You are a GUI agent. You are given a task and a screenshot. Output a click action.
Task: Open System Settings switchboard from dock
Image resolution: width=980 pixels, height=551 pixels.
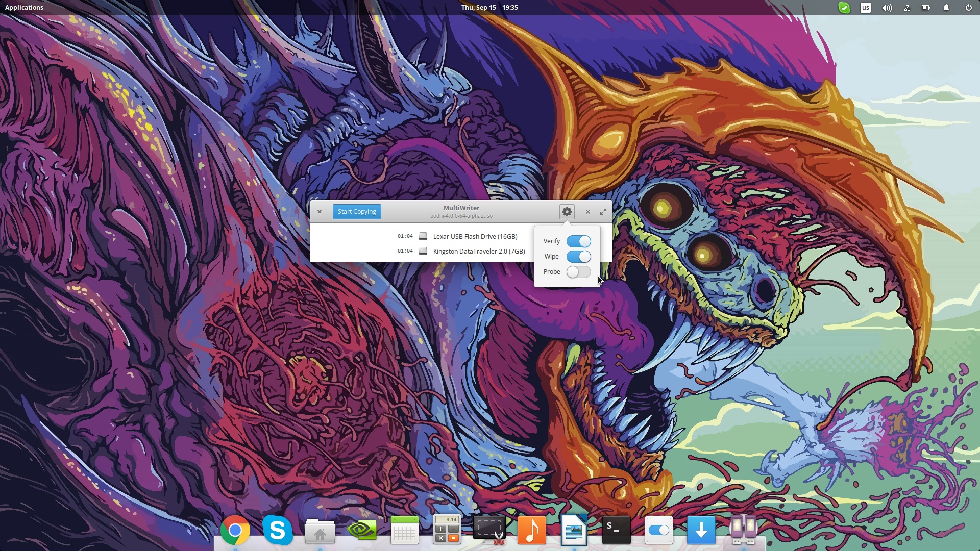[x=659, y=531]
